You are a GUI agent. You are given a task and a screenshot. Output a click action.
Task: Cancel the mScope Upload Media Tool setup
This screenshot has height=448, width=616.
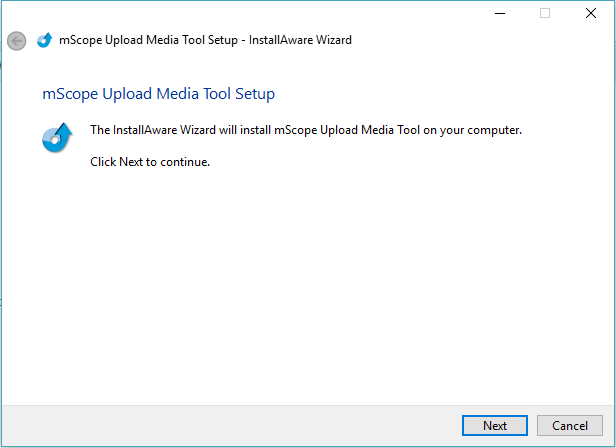point(570,425)
